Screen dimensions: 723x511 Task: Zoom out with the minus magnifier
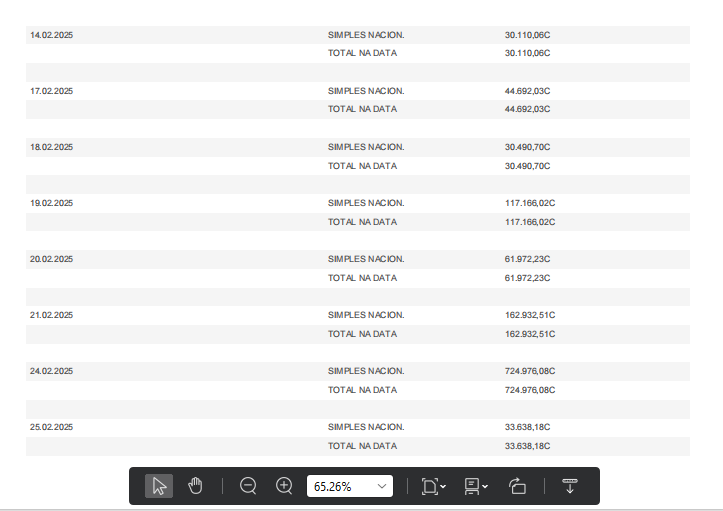[248, 486]
